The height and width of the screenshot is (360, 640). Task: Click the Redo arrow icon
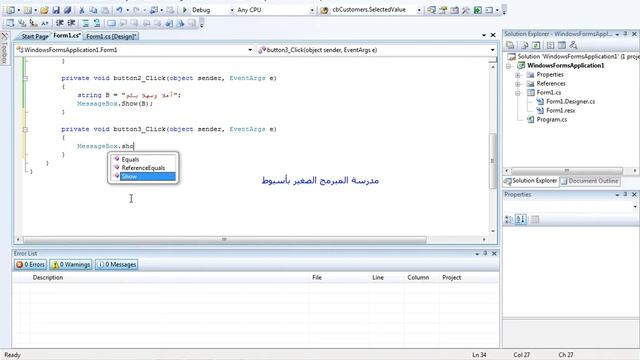coord(136,10)
